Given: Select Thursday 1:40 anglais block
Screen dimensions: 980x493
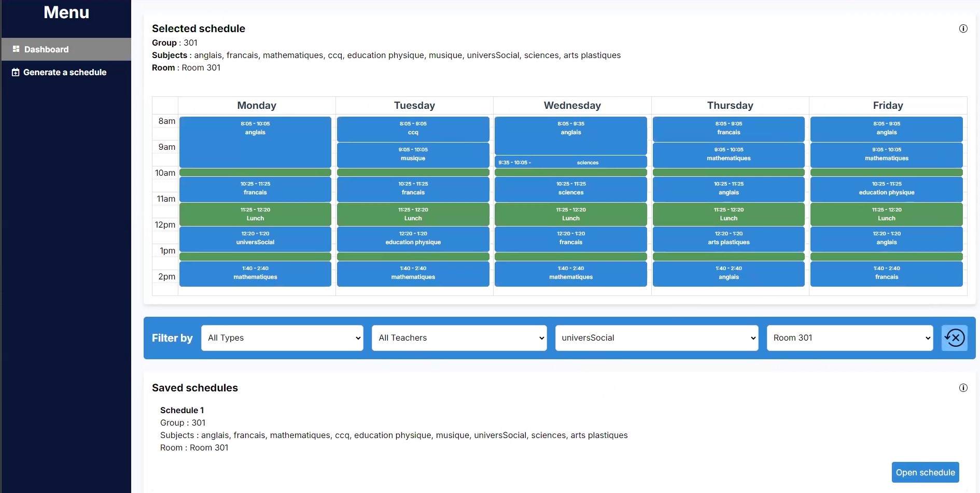Looking at the screenshot, I should click(729, 274).
